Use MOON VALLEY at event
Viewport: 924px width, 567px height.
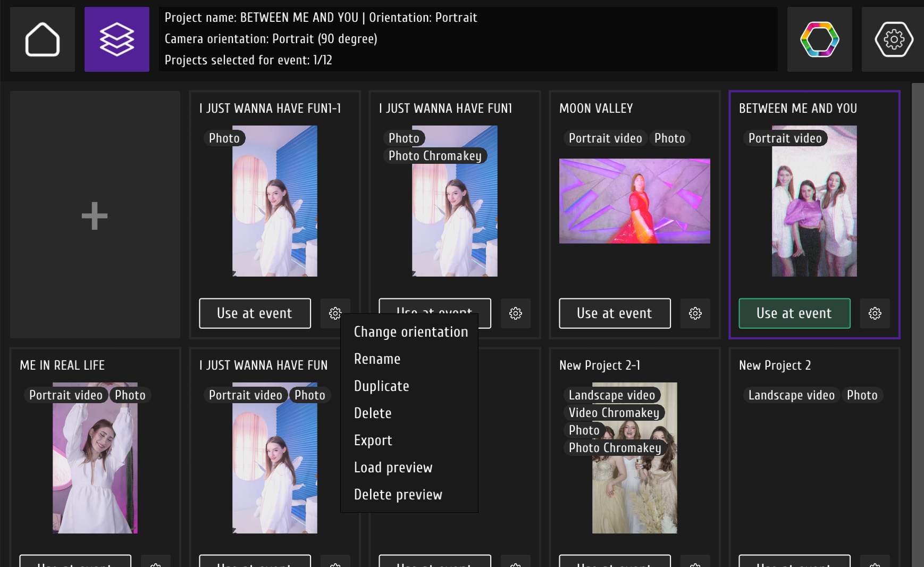point(615,313)
